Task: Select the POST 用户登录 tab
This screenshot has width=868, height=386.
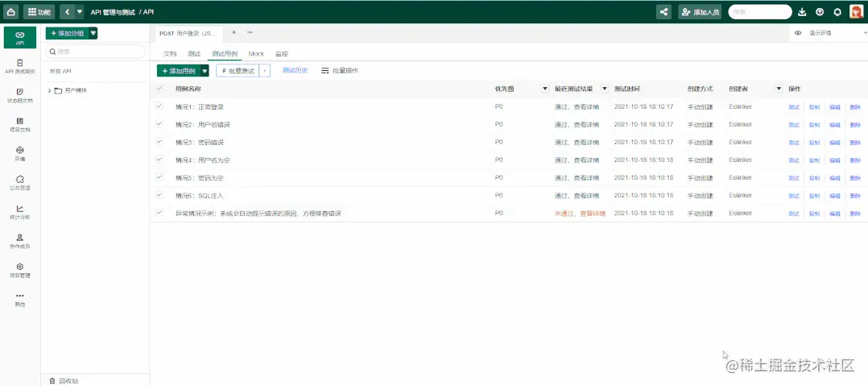Action: (188, 33)
